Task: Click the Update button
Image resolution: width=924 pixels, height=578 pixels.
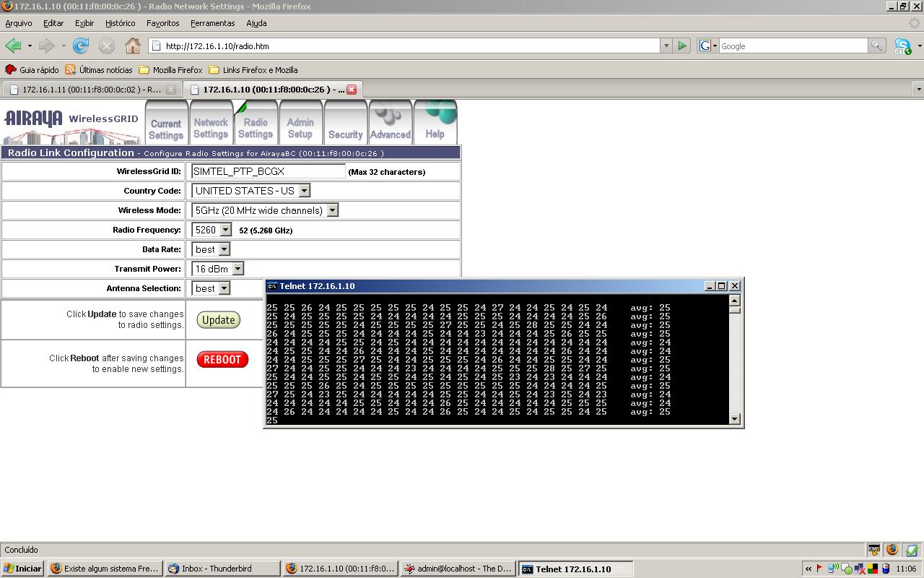Action: tap(218, 320)
